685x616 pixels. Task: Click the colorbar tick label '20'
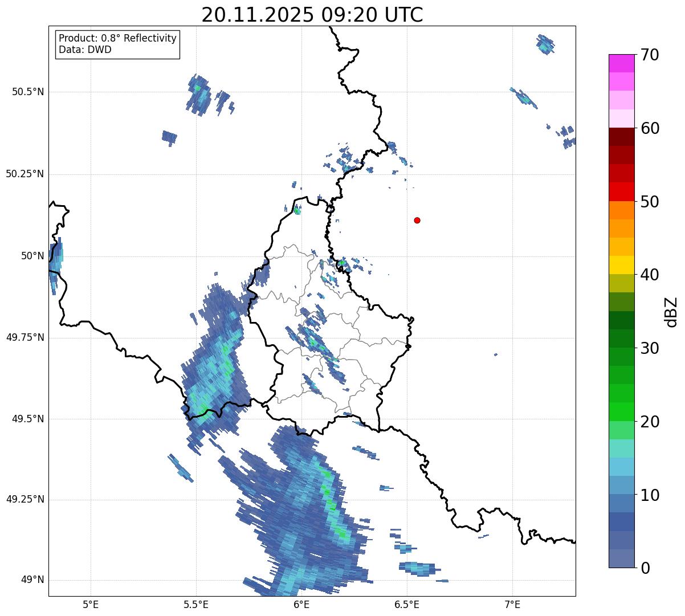point(651,422)
